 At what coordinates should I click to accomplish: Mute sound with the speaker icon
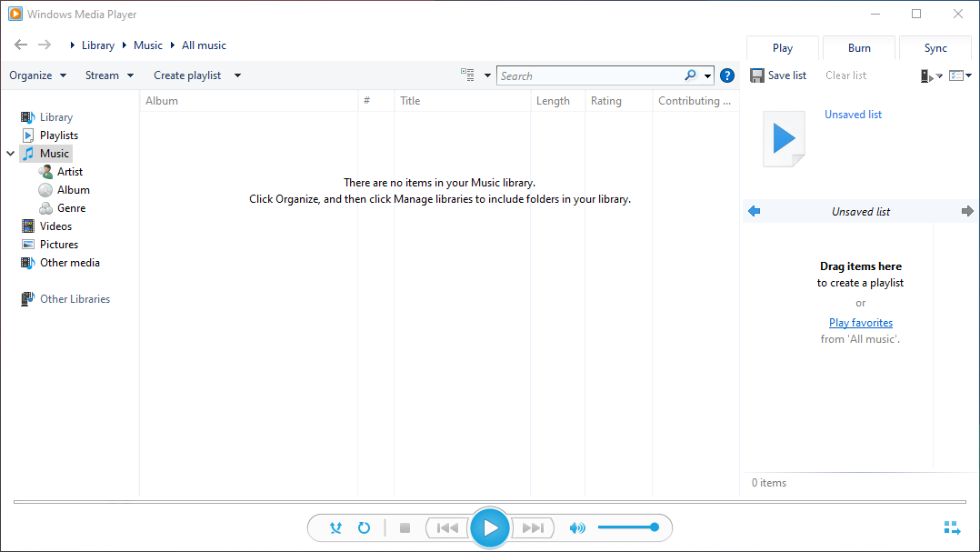point(577,527)
